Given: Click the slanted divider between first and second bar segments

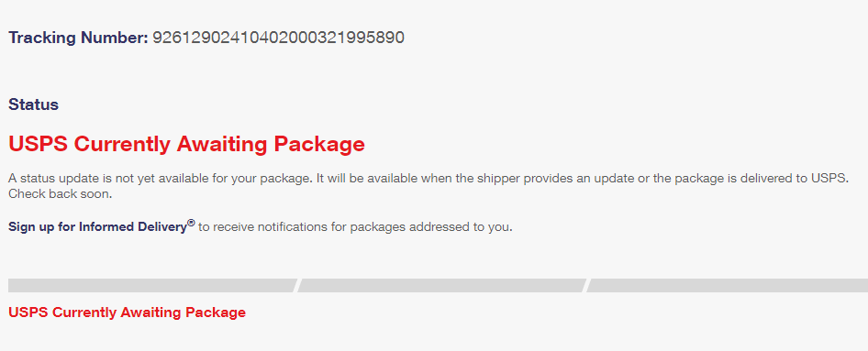Looking at the screenshot, I should (x=298, y=285).
